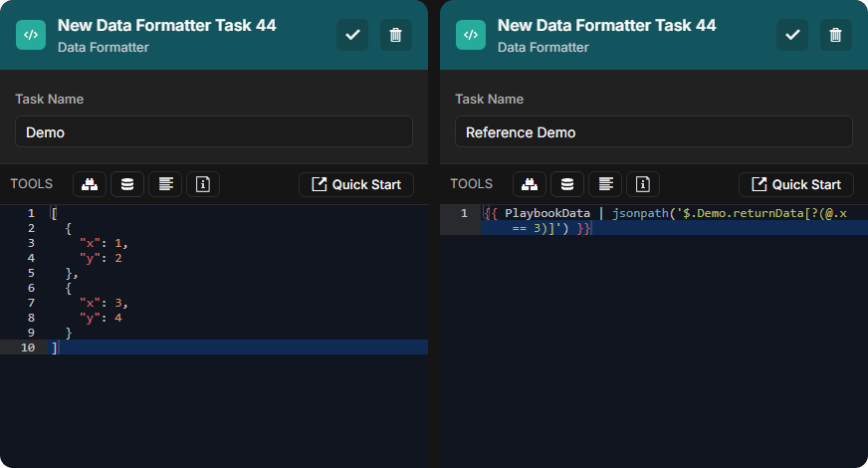Click the PlaybookData text in the Reference Demo editor
The height and width of the screenshot is (468, 868).
tap(547, 213)
